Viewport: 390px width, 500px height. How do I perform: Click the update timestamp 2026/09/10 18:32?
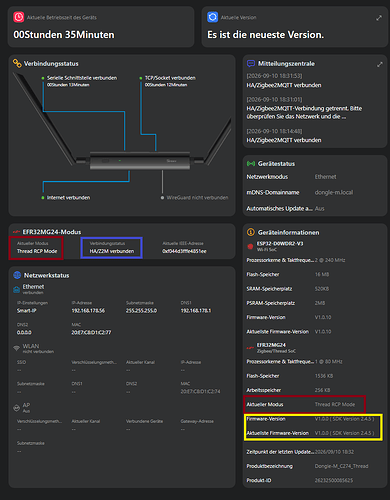(x=334, y=452)
